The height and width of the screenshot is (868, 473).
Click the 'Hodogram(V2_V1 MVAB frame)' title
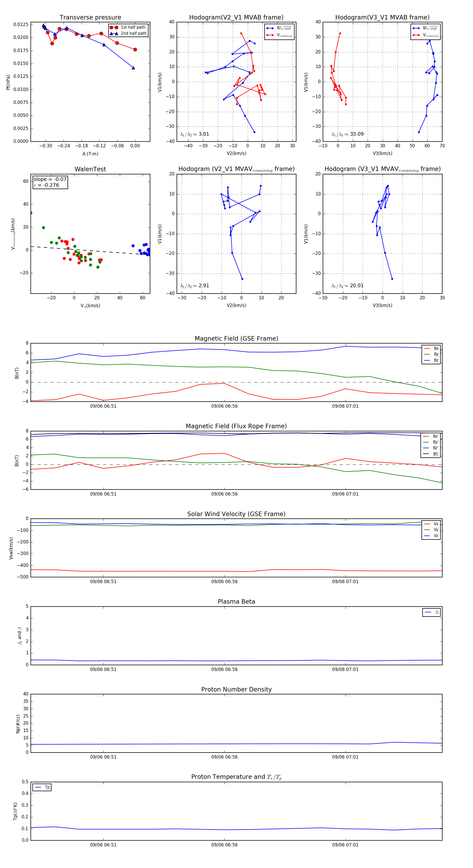tap(236, 18)
